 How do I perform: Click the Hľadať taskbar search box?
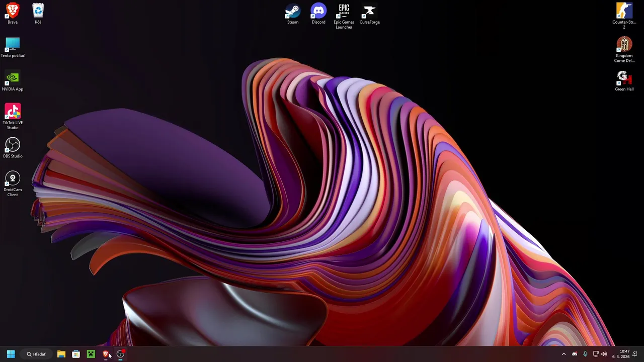click(x=37, y=354)
